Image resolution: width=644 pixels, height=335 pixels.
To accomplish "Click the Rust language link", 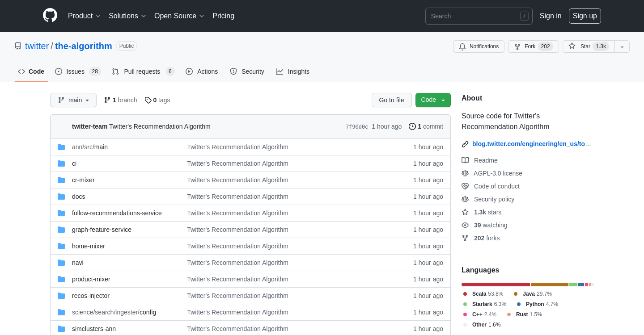I will pyautogui.click(x=529, y=314).
